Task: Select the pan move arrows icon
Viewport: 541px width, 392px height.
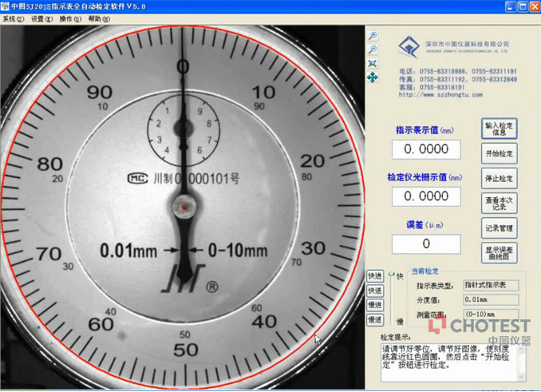Action: click(372, 77)
